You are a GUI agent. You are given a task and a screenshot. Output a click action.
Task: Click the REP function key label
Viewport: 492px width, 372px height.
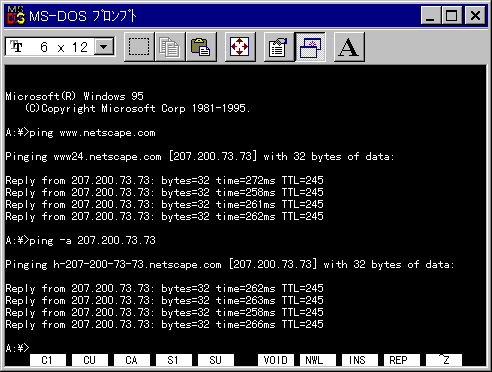(401, 360)
